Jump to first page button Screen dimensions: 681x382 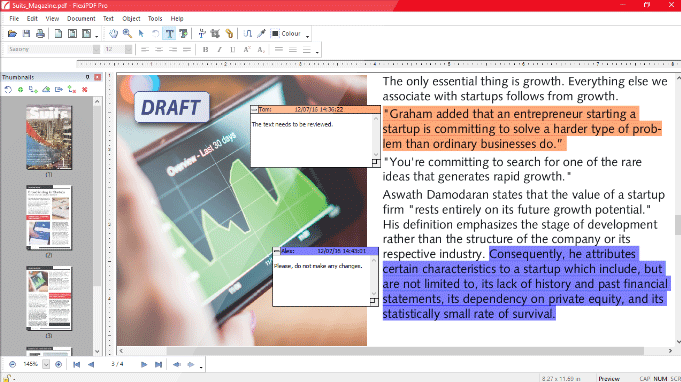(x=76, y=365)
